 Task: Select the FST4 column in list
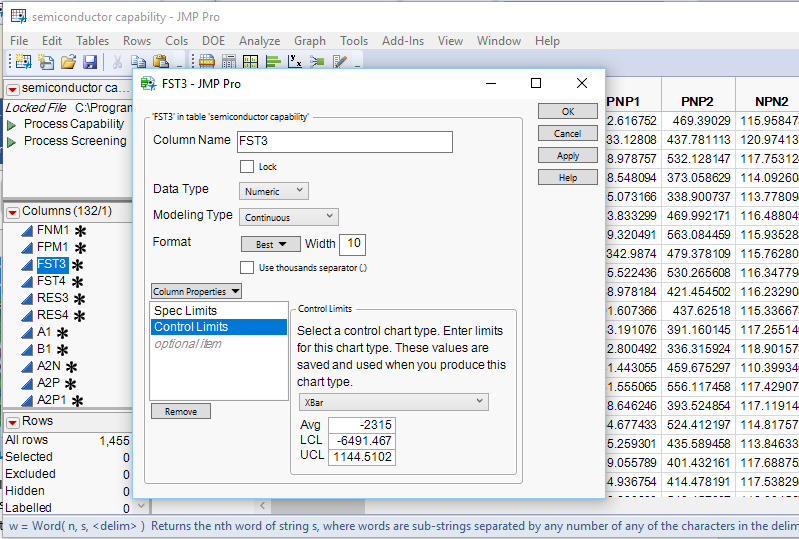[x=51, y=281]
